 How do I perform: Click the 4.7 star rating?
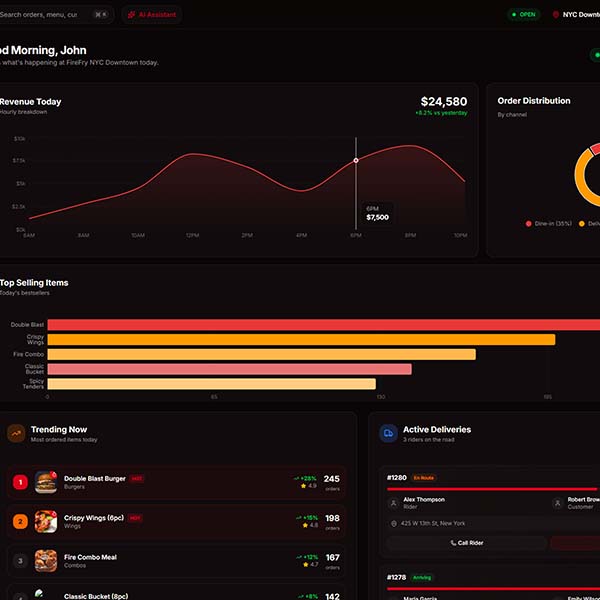coord(310,565)
